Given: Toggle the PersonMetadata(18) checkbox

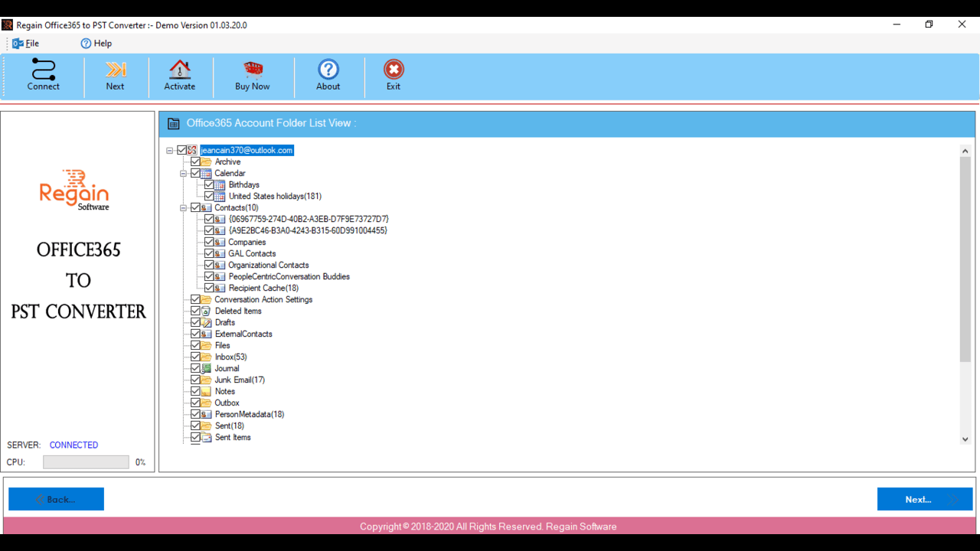Looking at the screenshot, I should pos(195,414).
